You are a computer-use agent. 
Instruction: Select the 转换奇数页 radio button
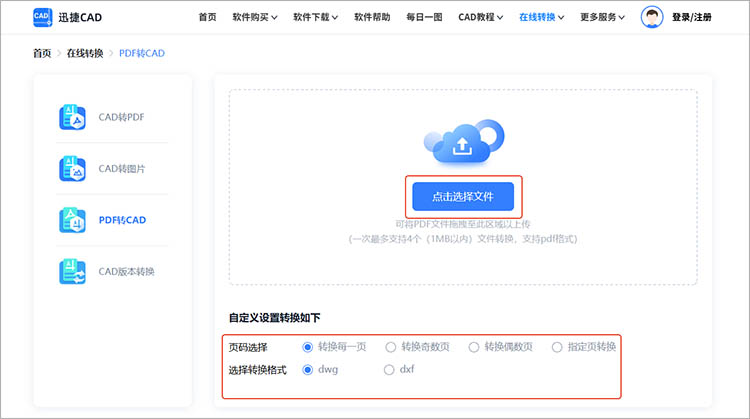pyautogui.click(x=391, y=347)
